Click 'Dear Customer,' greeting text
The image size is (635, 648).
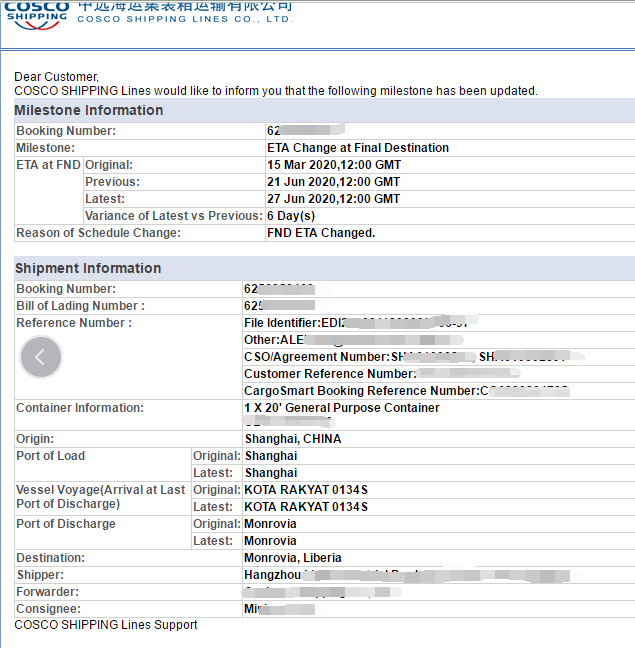click(57, 77)
